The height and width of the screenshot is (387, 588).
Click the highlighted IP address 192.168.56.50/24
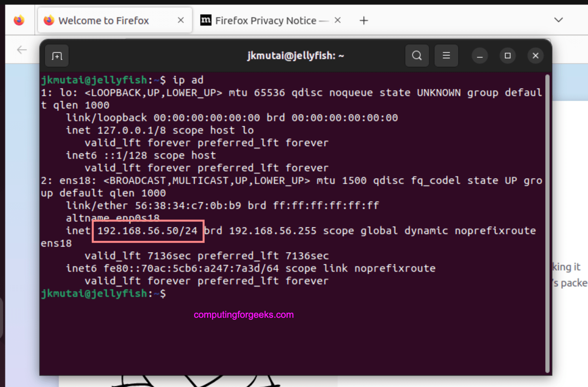148,231
